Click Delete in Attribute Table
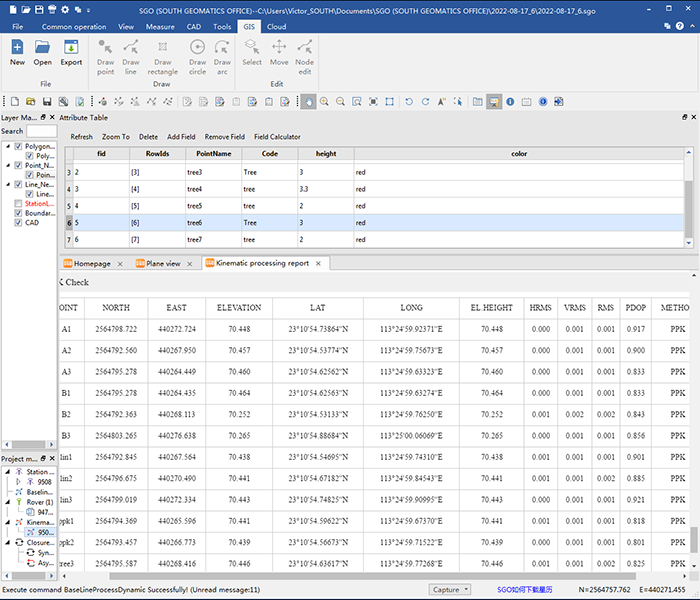The height and width of the screenshot is (600, 700). [x=148, y=137]
